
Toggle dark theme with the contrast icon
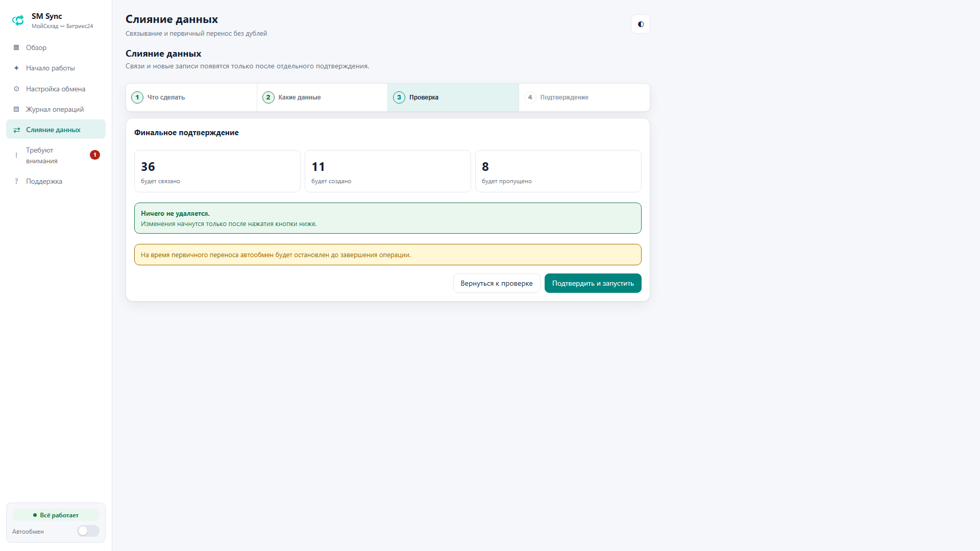pyautogui.click(x=641, y=24)
